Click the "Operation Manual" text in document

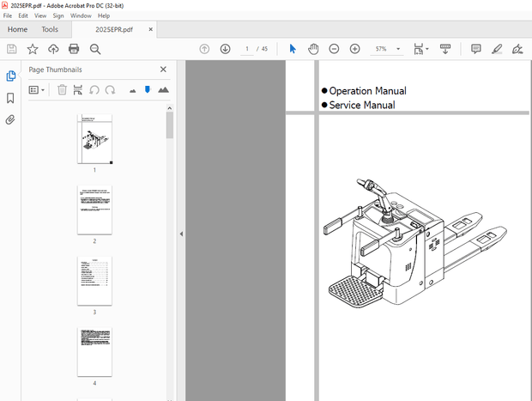pos(367,91)
